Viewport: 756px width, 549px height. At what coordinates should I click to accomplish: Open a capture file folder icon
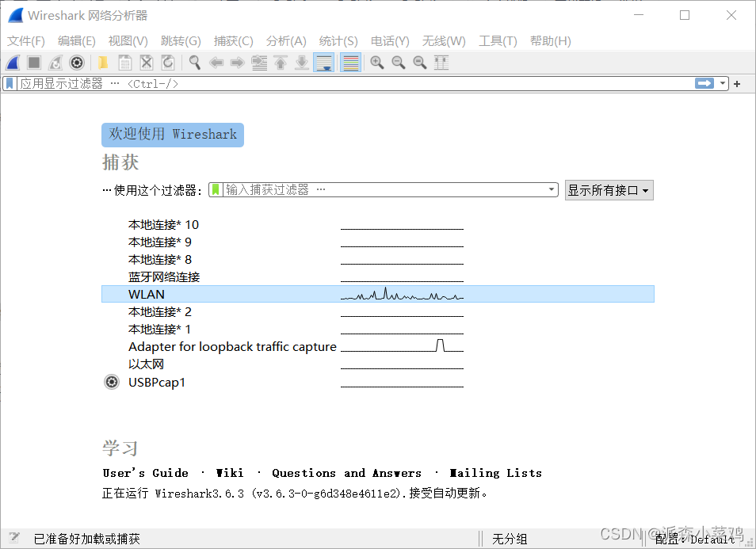click(x=103, y=63)
